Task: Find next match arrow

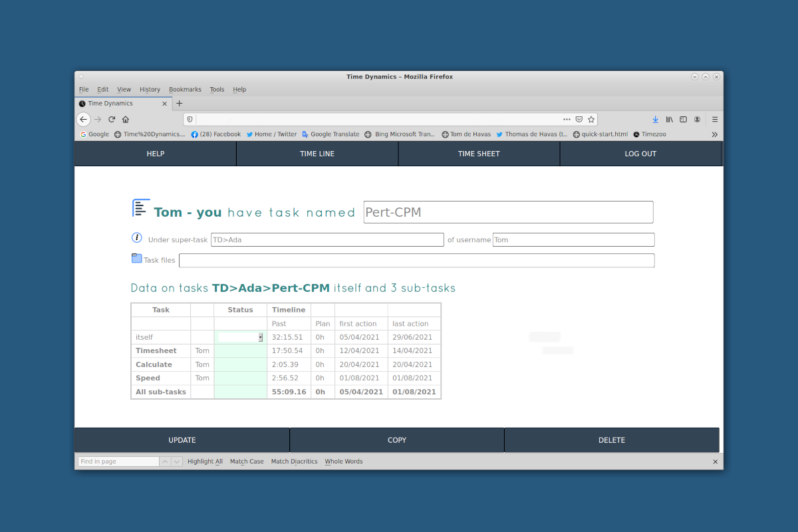Action: coord(177,462)
